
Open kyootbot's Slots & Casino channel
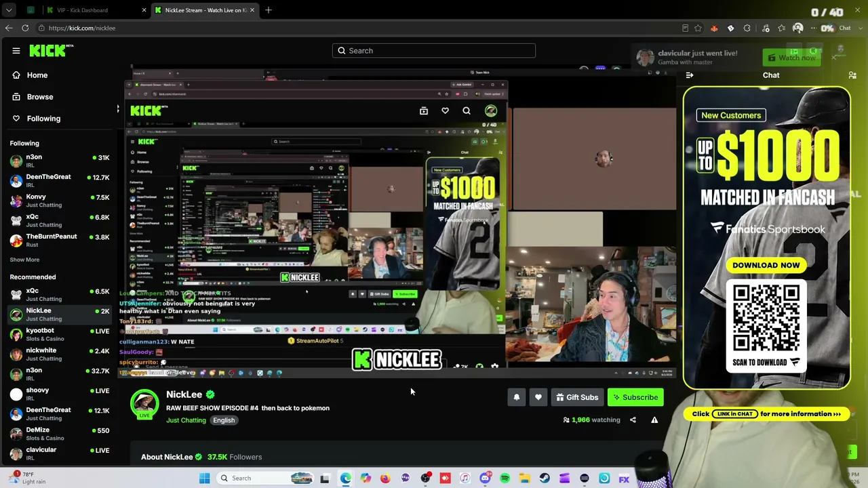60,334
